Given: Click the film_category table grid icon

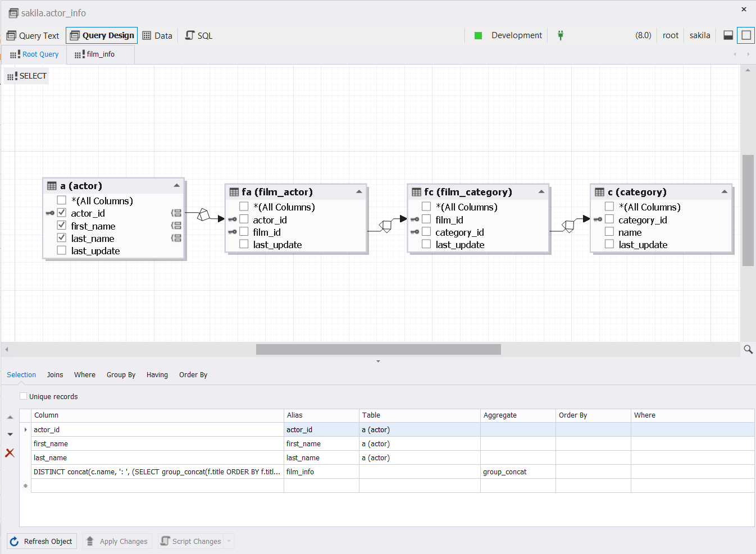Looking at the screenshot, I should [417, 192].
